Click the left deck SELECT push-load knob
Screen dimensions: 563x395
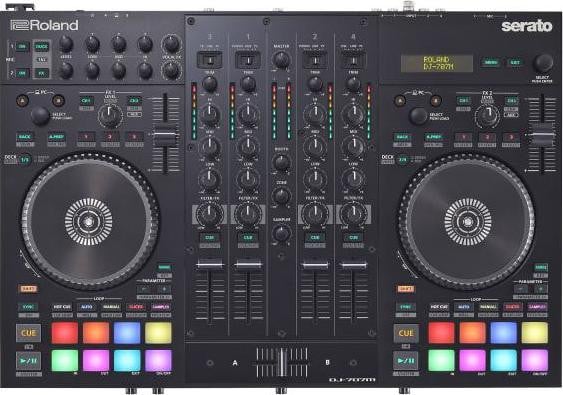tap(40, 116)
